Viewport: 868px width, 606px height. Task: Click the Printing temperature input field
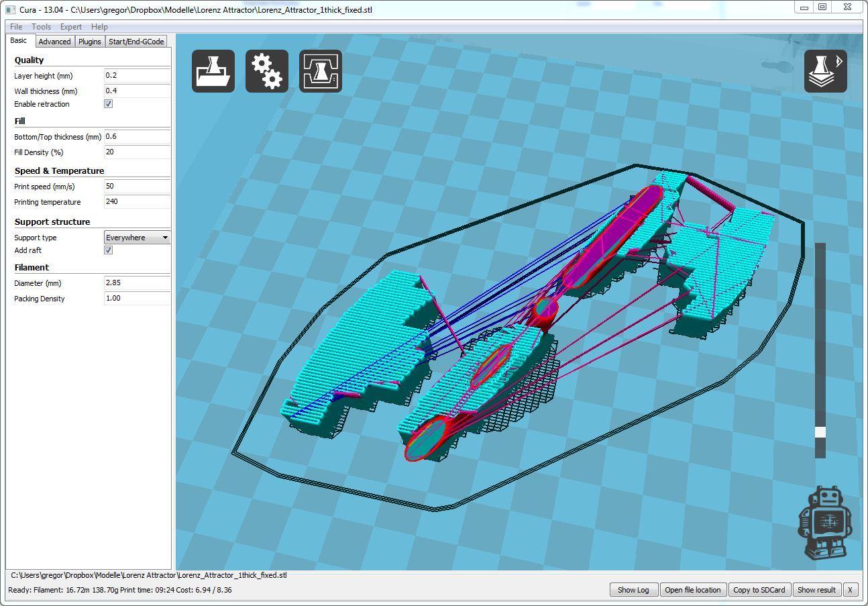tap(138, 201)
